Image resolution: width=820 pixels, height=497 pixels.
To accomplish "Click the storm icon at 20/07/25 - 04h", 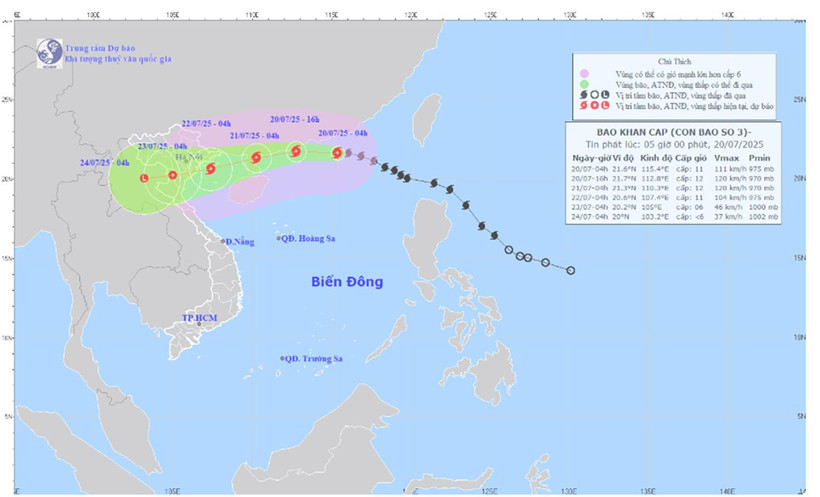I will click(338, 153).
